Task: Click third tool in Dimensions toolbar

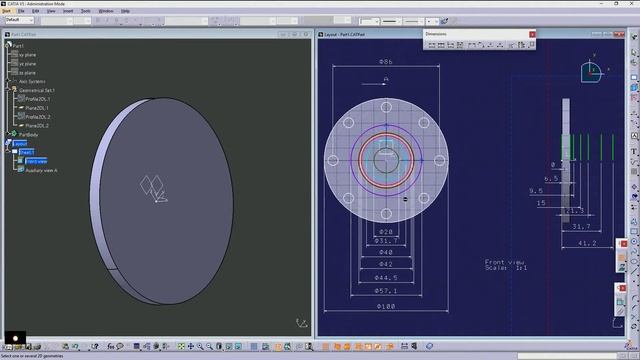Action: [451, 45]
